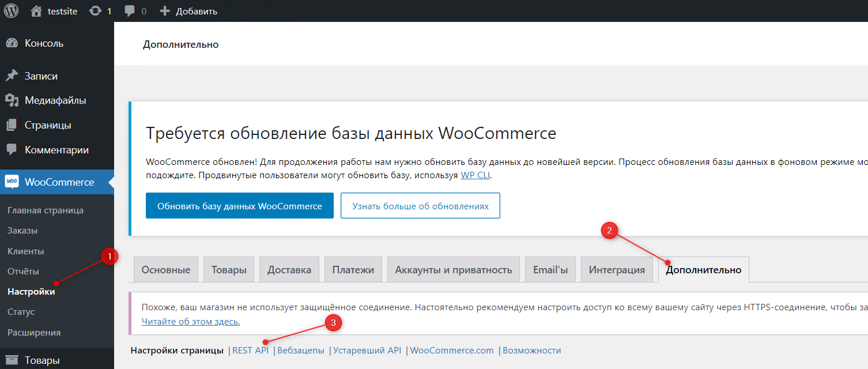
Task: Switch to the Платежи tab
Action: coord(353,270)
